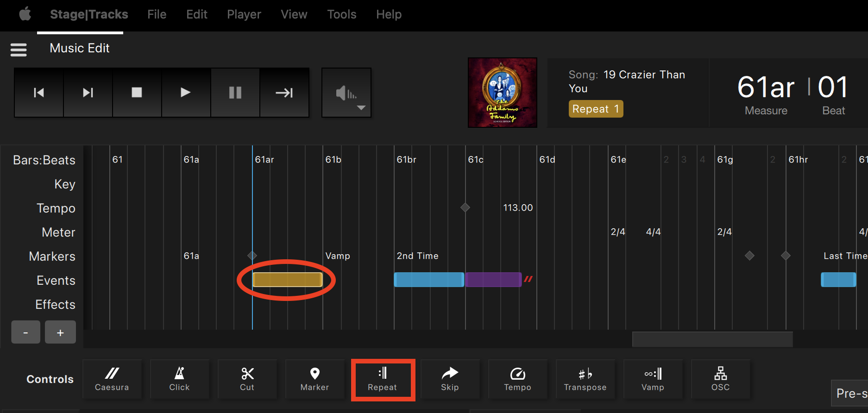Click the Tempo track label
Viewport: 868px width, 413px height.
[x=56, y=208]
